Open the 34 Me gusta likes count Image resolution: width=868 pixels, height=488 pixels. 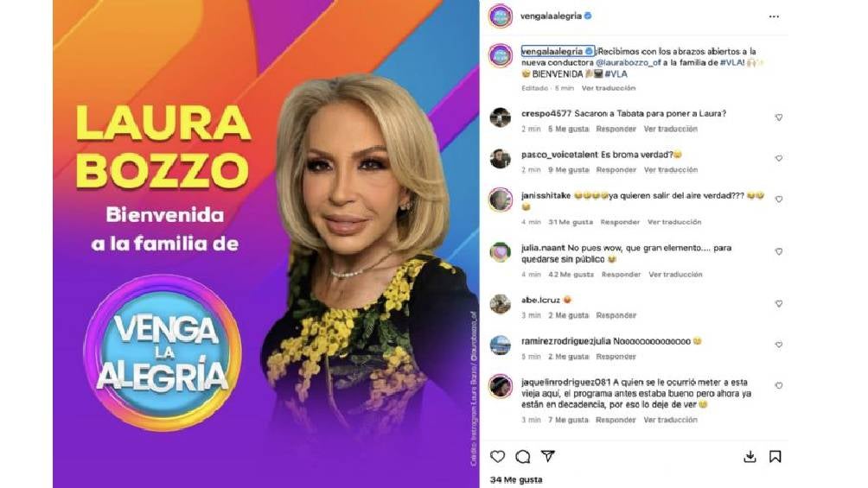click(x=516, y=479)
